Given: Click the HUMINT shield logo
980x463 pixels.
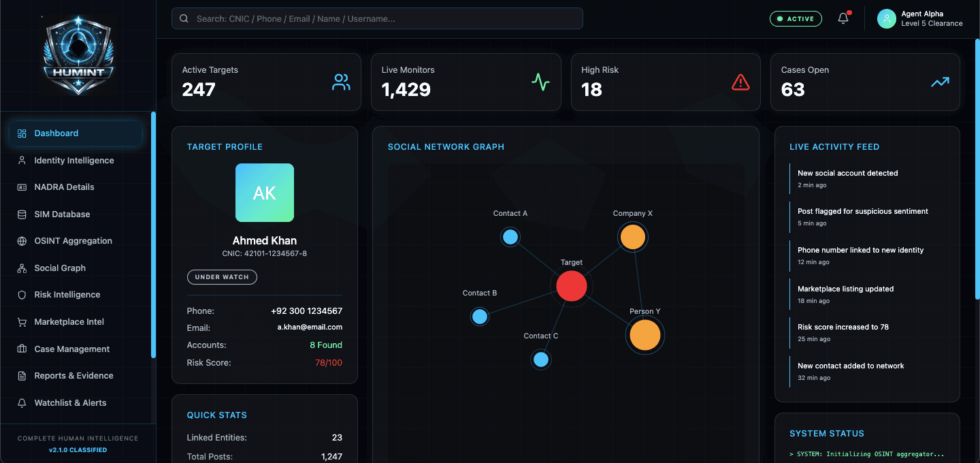Looking at the screenshot, I should coord(78,56).
